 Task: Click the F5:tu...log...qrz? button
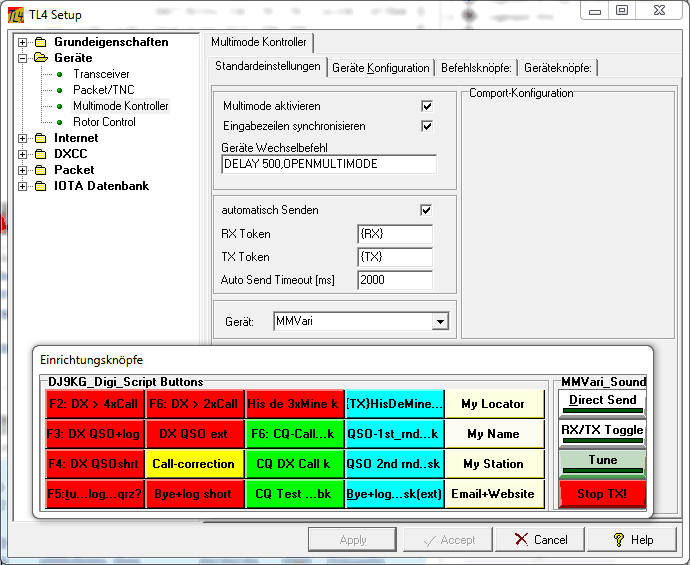tap(95, 494)
